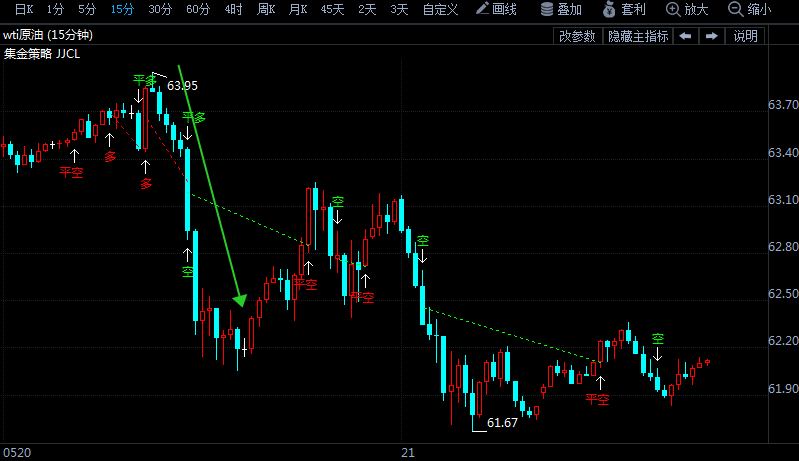Viewport: 799px width, 461px height.
Task: Switch to 月K monthly chart
Action: pyautogui.click(x=298, y=9)
